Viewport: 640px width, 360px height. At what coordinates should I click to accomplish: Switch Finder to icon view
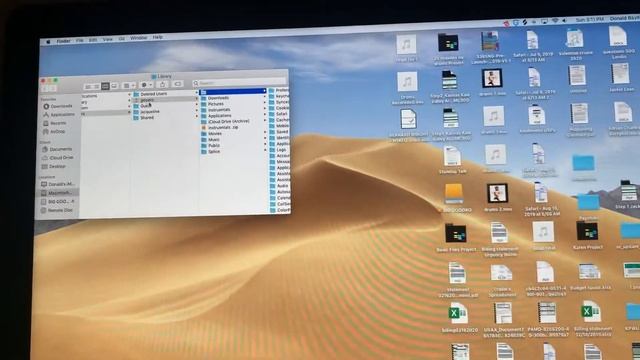88,86
